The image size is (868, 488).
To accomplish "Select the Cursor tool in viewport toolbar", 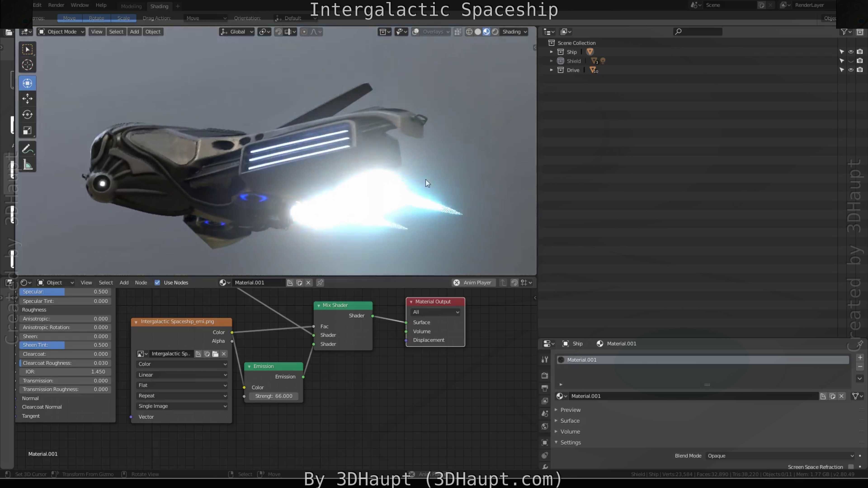I will (27, 65).
